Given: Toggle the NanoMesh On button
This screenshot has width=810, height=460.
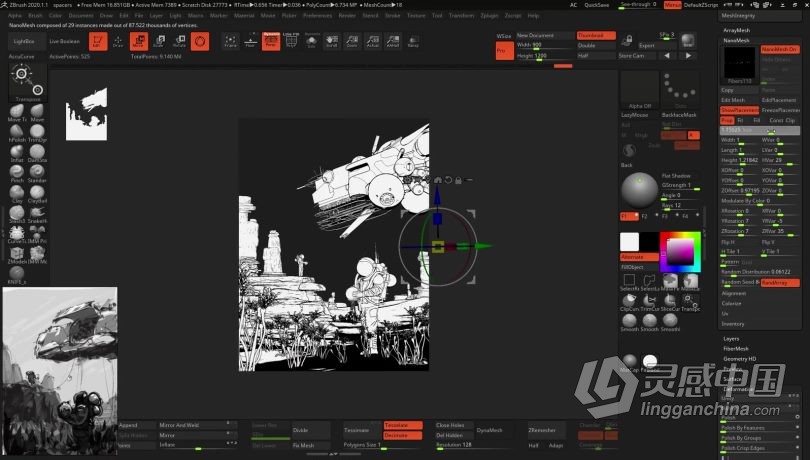Looking at the screenshot, I should tap(780, 49).
